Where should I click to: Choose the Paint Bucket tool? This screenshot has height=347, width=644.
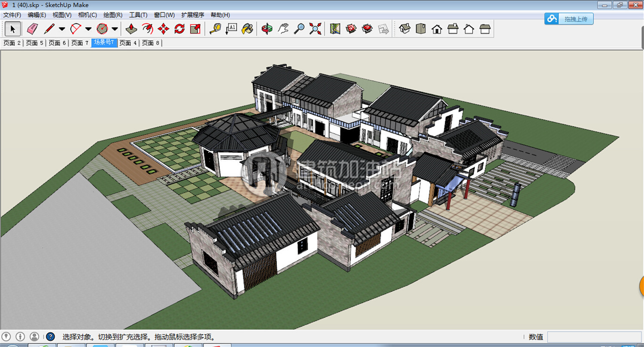click(x=247, y=29)
